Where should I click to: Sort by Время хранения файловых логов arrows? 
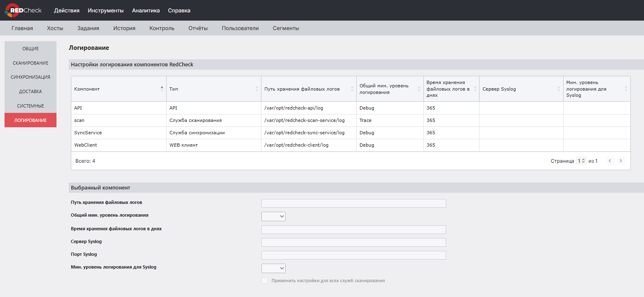tap(475, 89)
